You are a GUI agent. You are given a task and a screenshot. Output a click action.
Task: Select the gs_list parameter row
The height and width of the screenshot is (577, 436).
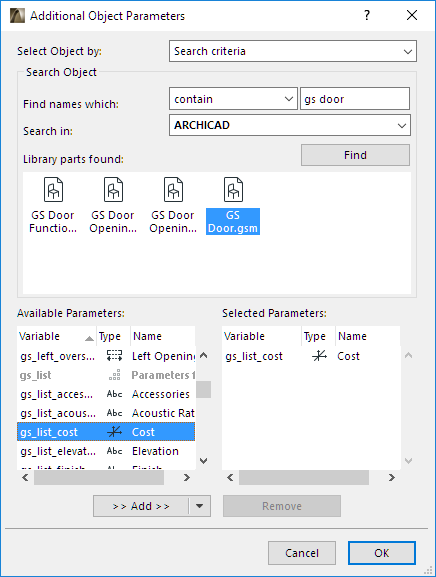point(106,375)
